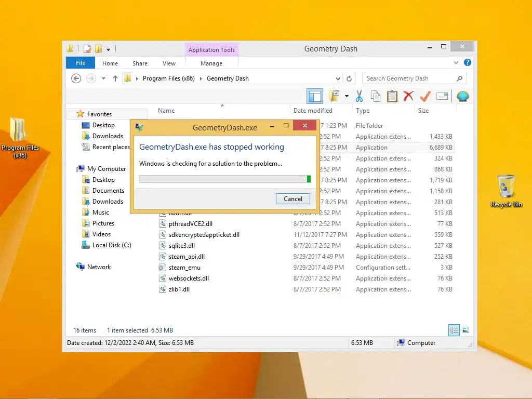Click the blue Help question icon

coord(468,62)
